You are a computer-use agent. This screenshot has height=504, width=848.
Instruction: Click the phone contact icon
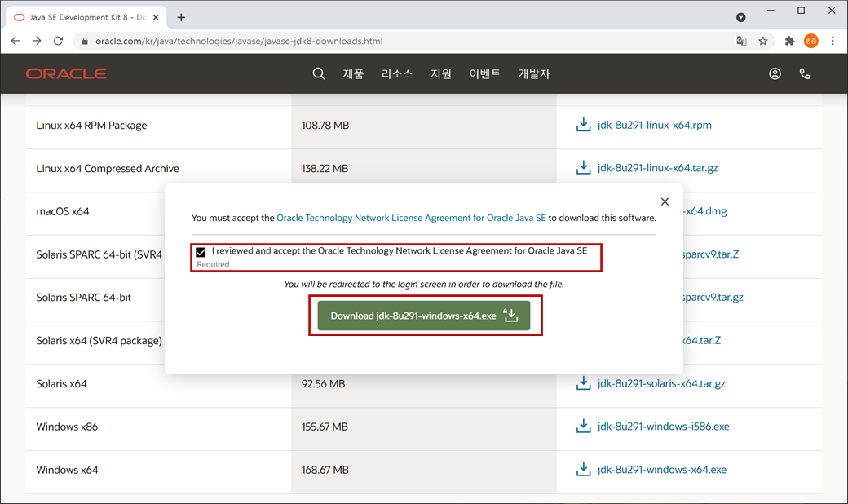806,73
